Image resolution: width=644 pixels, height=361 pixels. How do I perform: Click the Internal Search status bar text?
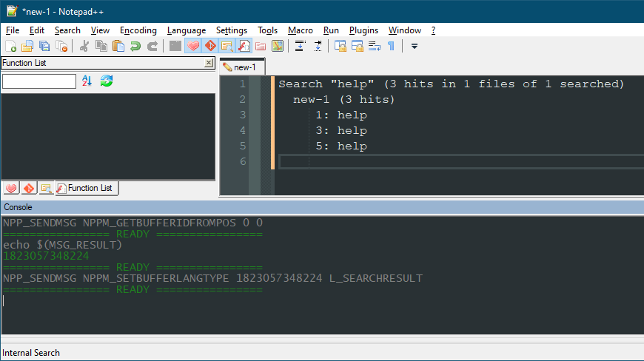tap(31, 353)
